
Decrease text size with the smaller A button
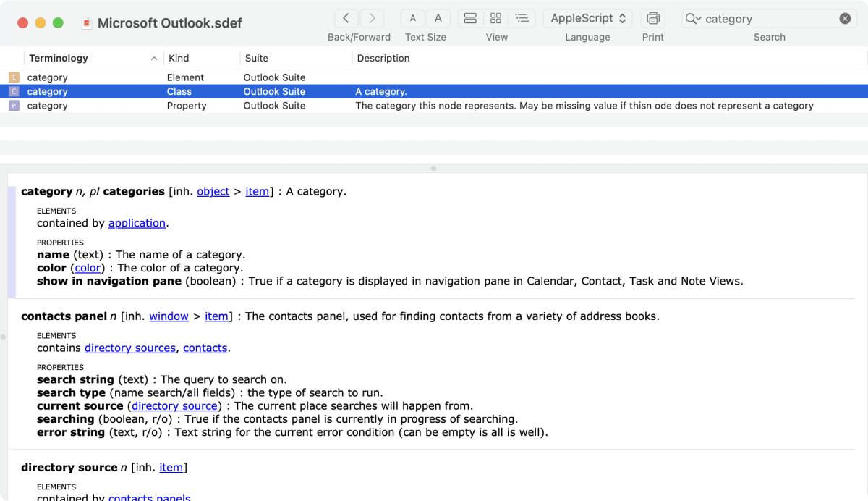[412, 17]
